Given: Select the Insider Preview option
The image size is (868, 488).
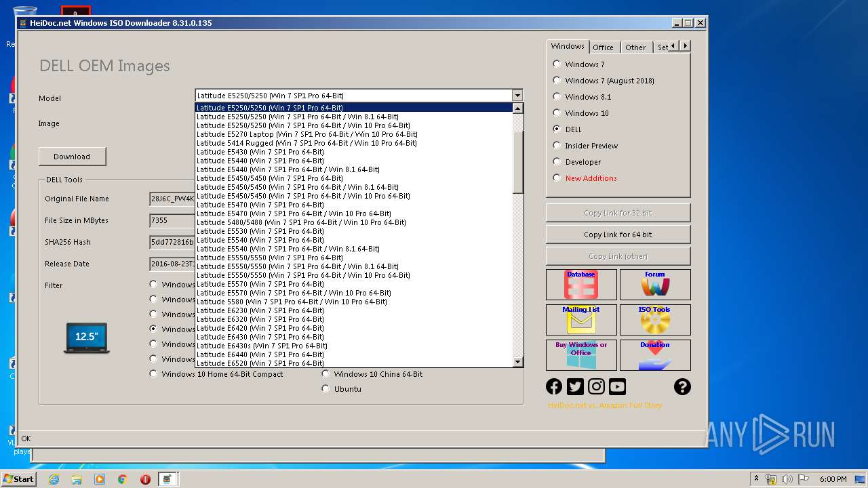Looking at the screenshot, I should click(557, 145).
